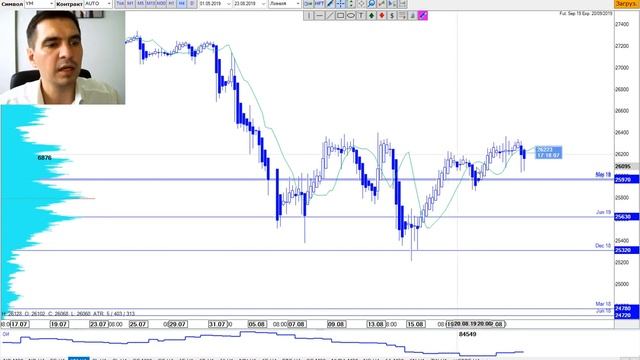Click the 15.08 date marker
This screenshot has height=360, width=640.
click(x=415, y=324)
